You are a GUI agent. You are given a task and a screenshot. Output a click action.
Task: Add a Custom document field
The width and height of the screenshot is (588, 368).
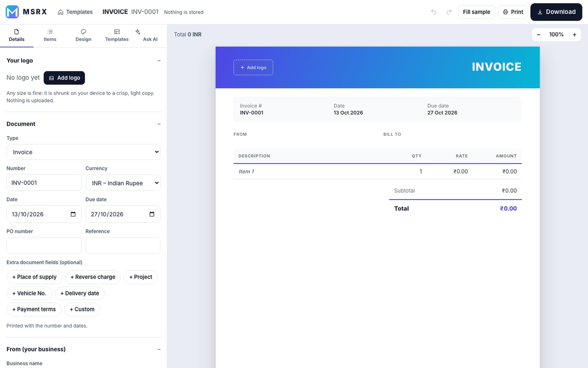point(82,309)
